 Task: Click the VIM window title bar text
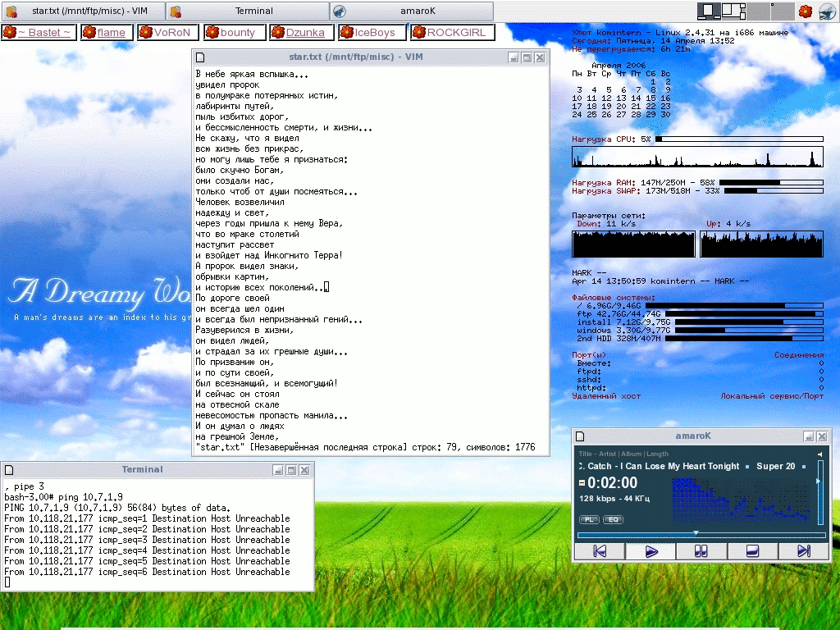356,57
